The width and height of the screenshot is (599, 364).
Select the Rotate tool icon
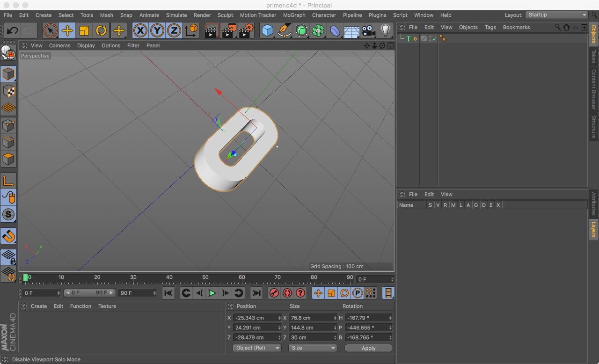click(101, 31)
